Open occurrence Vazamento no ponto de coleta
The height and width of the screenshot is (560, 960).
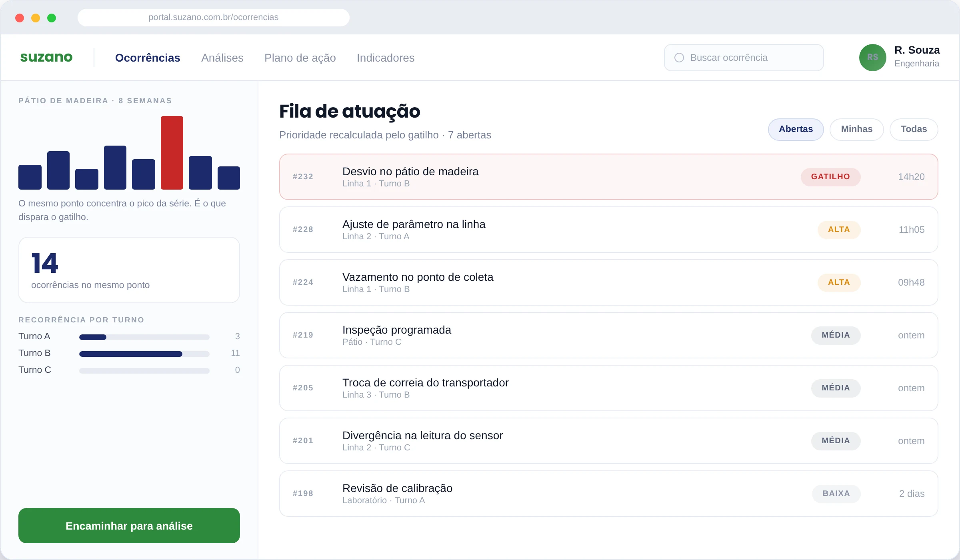609,282
